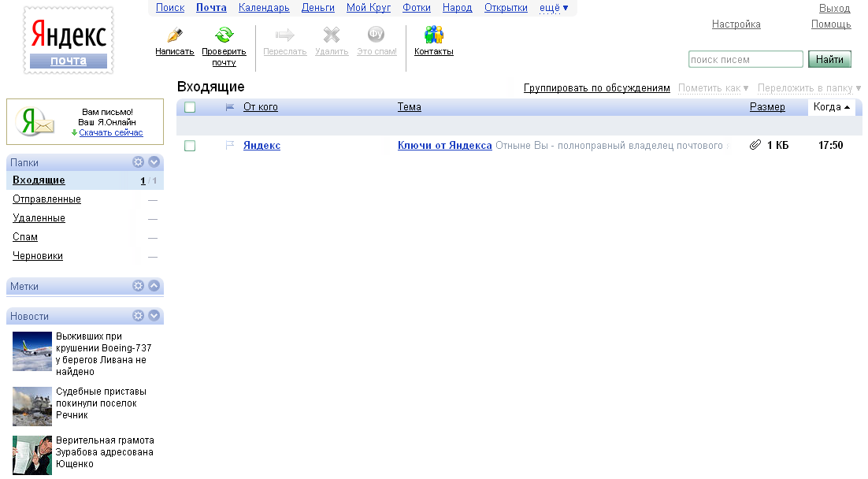The height and width of the screenshot is (479, 868).
Task: Click the flag icon in column header
Action: tap(230, 107)
